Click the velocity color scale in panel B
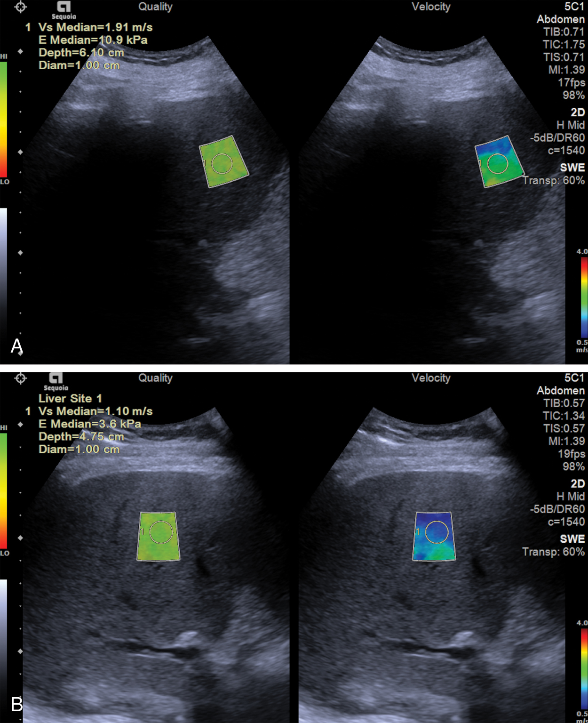This screenshot has width=588, height=723. click(584, 669)
